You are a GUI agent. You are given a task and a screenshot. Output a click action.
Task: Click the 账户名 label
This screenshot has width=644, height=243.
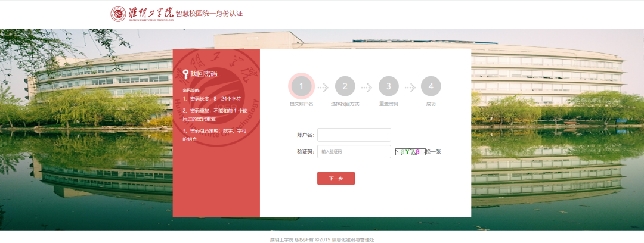(305, 135)
